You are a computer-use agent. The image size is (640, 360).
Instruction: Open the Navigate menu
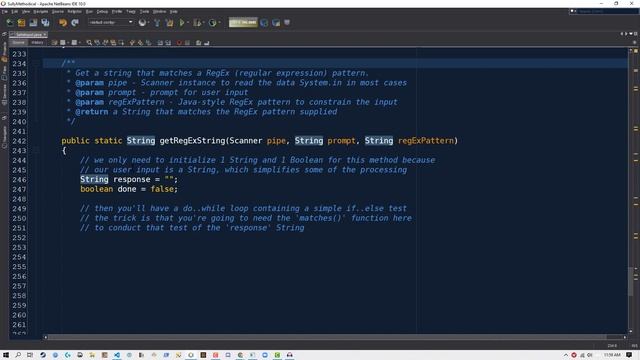pyautogui.click(x=40, y=11)
